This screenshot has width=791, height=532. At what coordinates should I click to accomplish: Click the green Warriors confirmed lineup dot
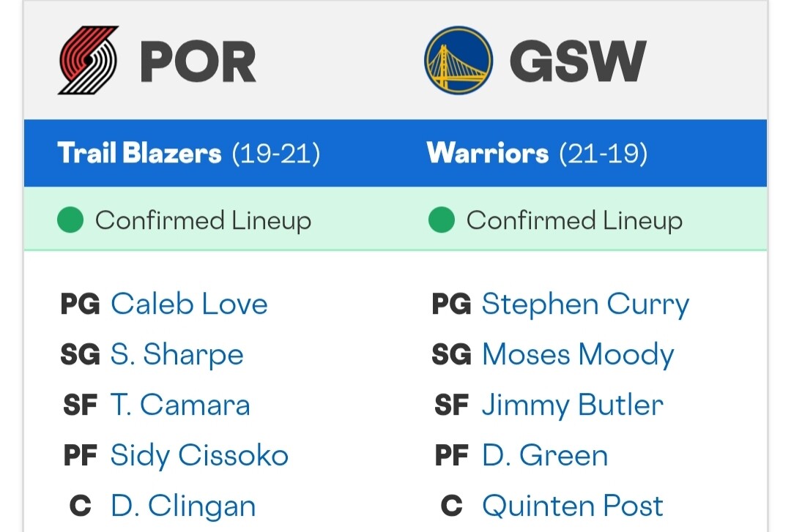click(x=442, y=220)
